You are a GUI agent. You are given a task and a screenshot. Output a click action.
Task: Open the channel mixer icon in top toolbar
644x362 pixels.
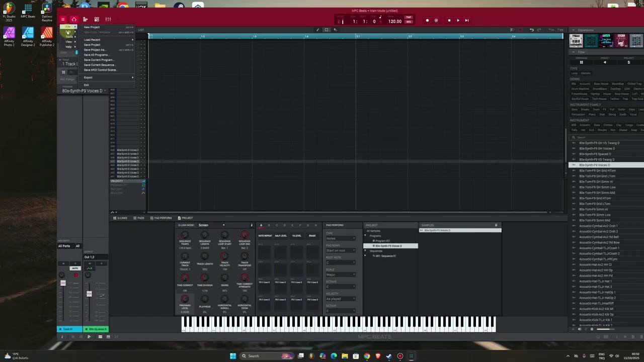[x=108, y=20]
